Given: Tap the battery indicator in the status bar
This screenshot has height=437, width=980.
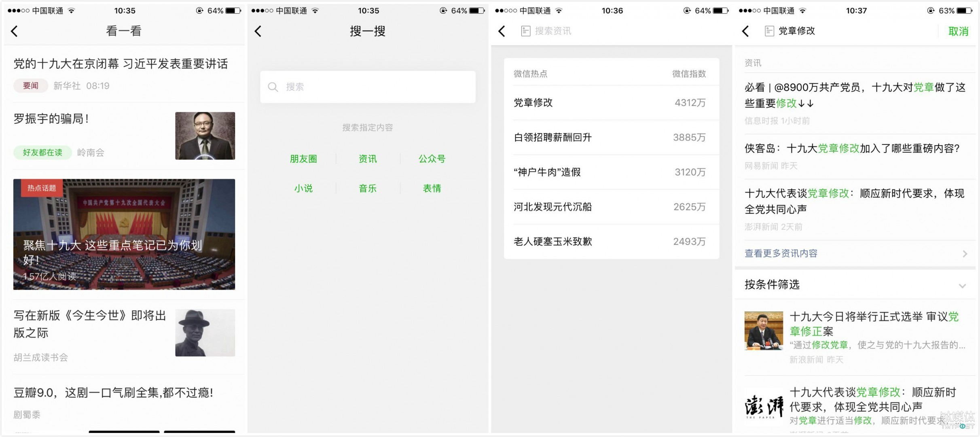Looking at the screenshot, I should point(233,10).
